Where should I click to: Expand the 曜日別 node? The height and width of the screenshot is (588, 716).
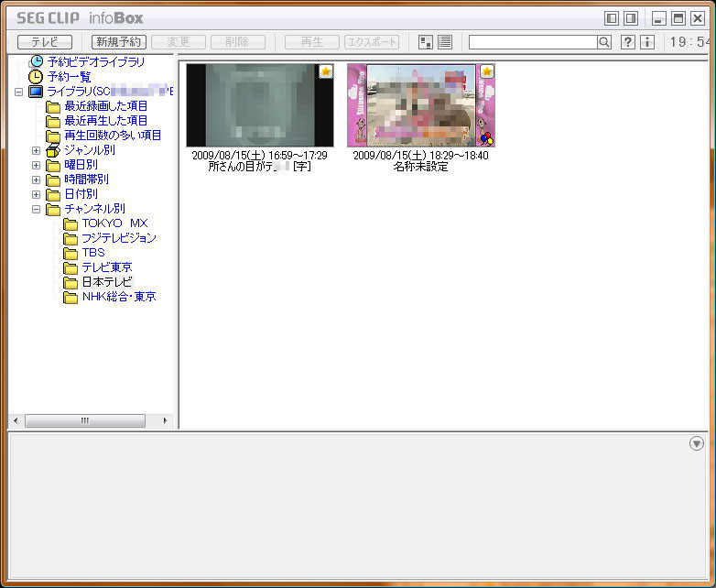point(36,165)
